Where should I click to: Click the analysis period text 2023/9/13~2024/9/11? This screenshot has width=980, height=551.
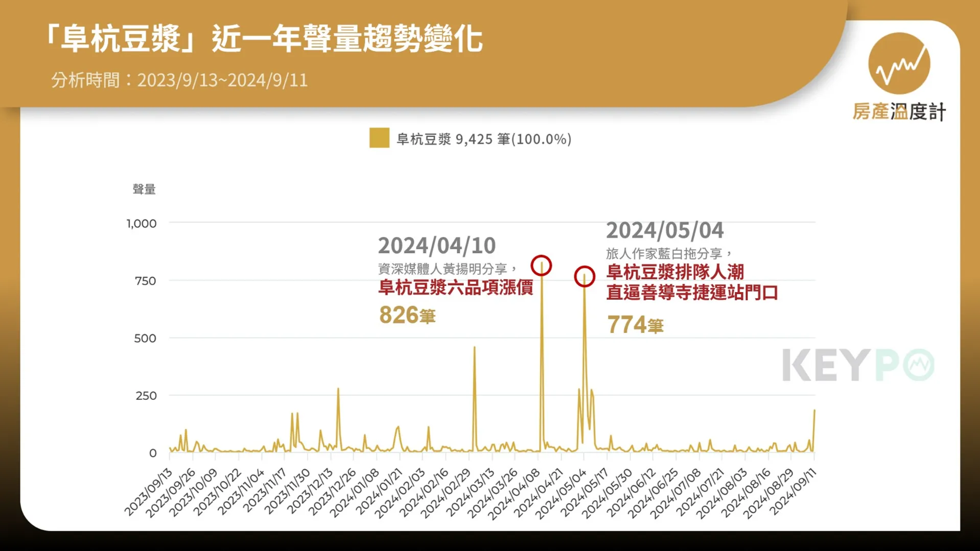coord(222,80)
